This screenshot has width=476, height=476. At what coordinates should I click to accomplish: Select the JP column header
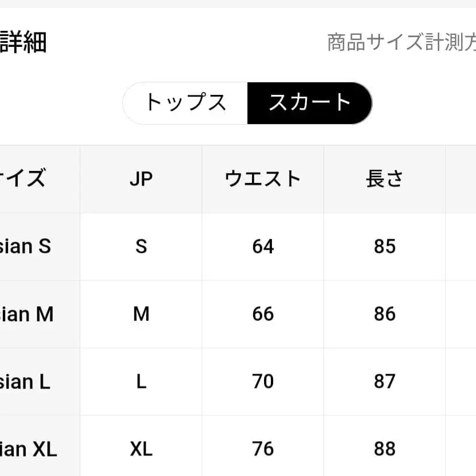(x=141, y=179)
